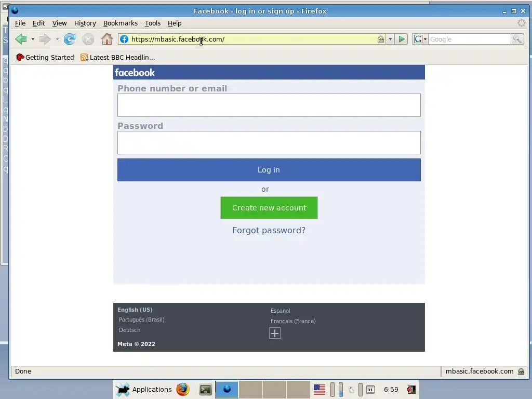Image resolution: width=532 pixels, height=399 pixels.
Task: Click the Facebook favicon in the address bar
Action: click(x=124, y=39)
